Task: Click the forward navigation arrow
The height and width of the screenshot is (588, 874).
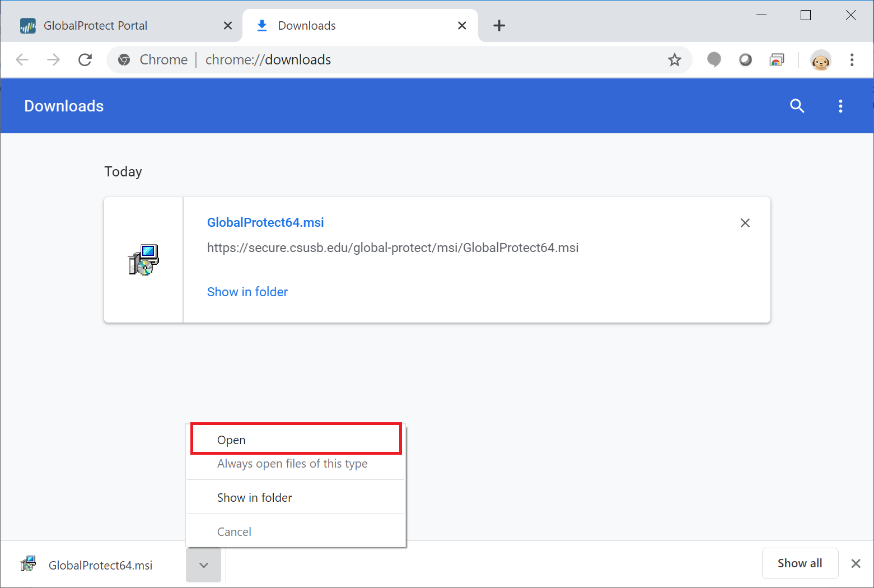Action: (53, 59)
